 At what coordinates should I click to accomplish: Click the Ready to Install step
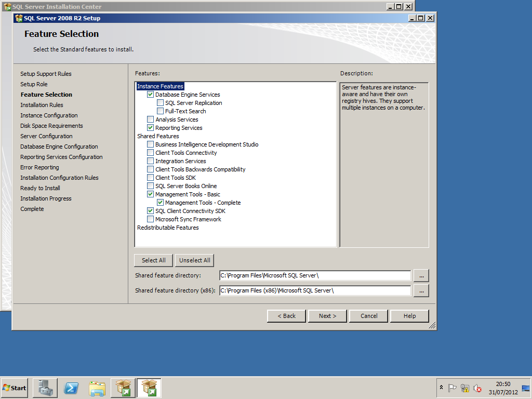click(40, 188)
